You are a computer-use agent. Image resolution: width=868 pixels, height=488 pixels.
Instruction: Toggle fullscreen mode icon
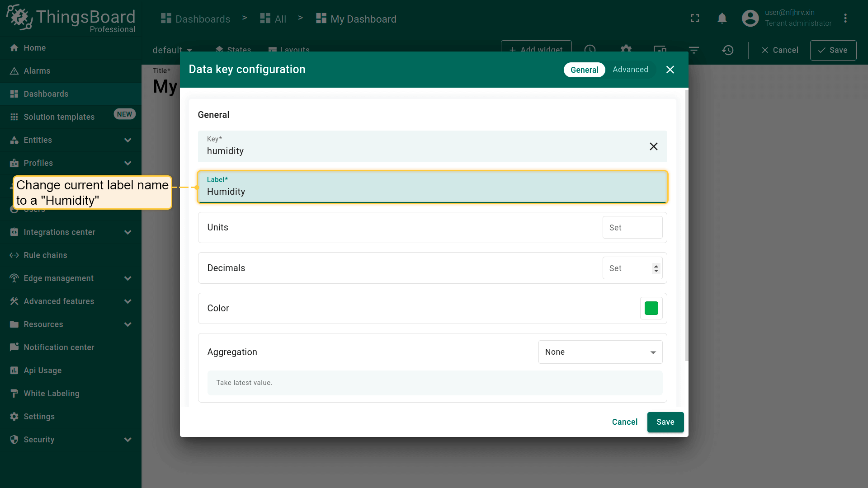pos(695,19)
